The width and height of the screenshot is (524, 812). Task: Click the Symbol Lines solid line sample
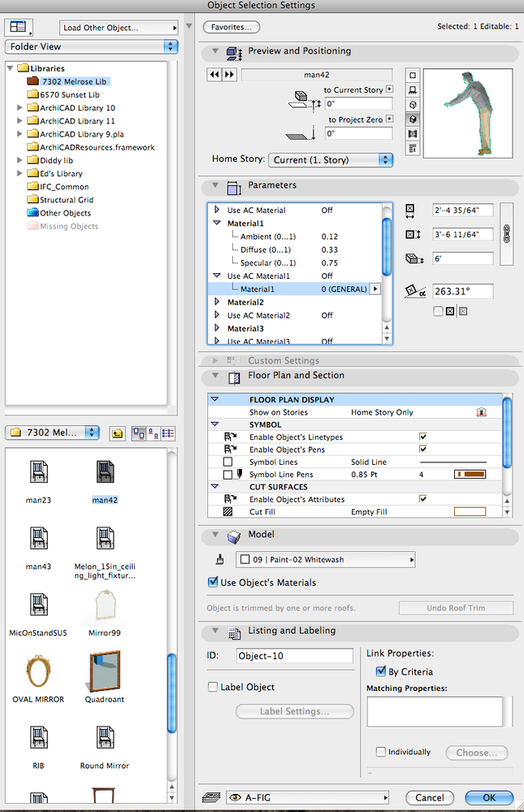tap(453, 462)
